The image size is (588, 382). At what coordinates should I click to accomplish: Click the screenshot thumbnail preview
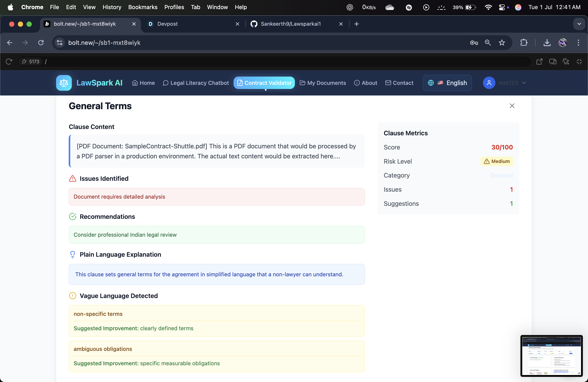pos(551,355)
